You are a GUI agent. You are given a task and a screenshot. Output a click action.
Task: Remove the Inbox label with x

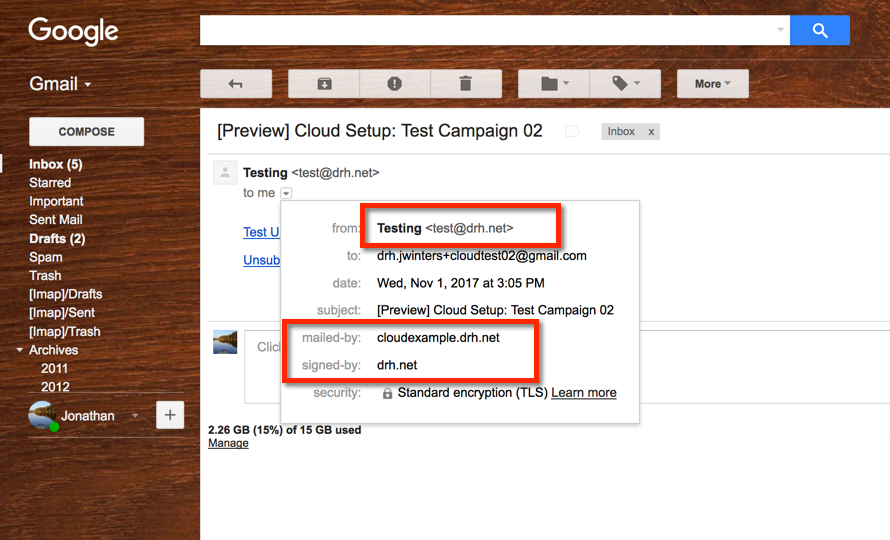click(x=651, y=132)
